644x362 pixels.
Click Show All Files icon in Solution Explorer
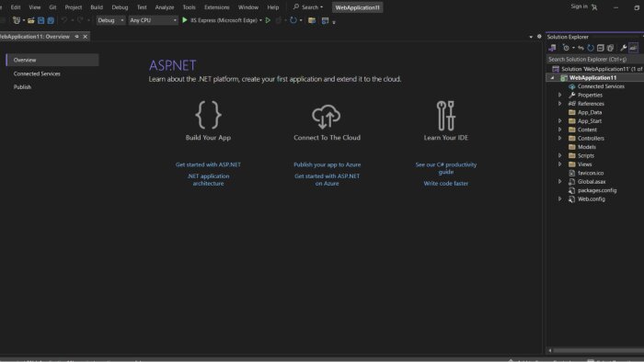coord(610,48)
